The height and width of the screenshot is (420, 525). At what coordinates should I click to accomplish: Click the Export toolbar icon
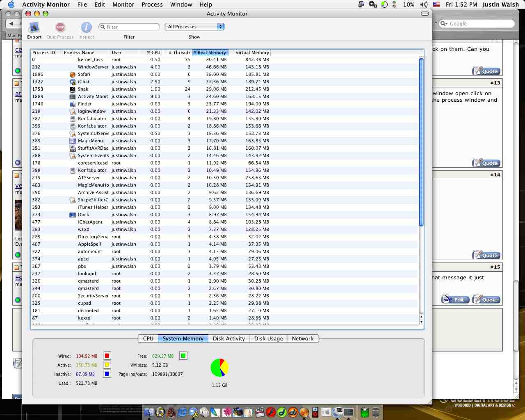tap(34, 27)
